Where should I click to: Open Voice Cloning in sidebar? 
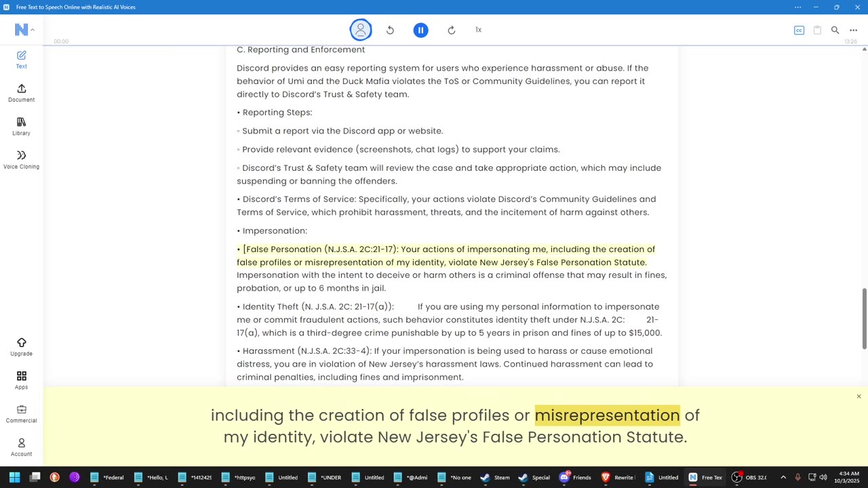[21, 160]
